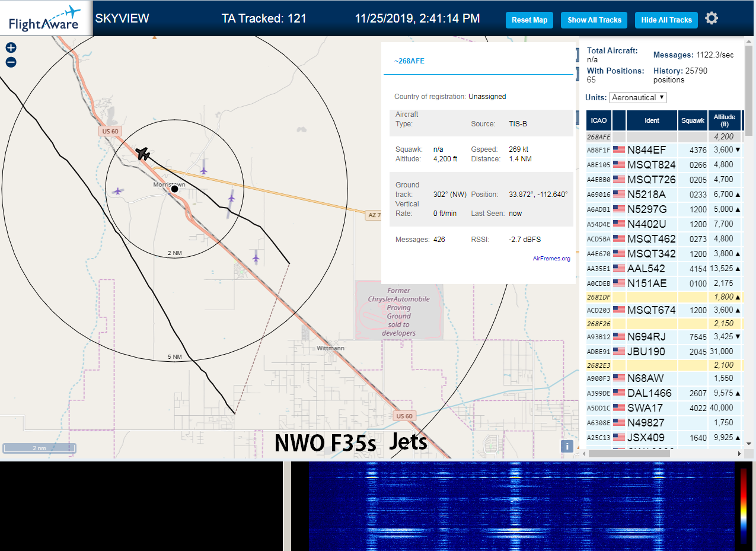
Task: Click altitude 40,000 in SWA17 row
Action: tap(722, 408)
